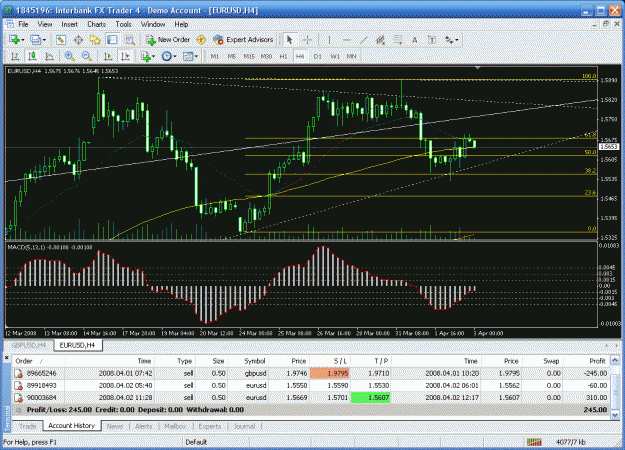Screen dimensions: 625x450
Task: Set timeframe to D1
Action: (317, 57)
